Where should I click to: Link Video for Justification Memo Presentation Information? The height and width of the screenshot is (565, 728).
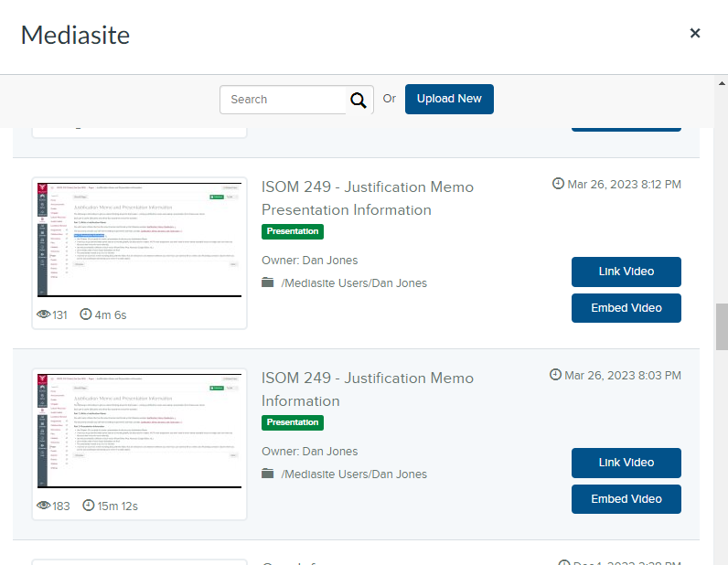tap(626, 272)
